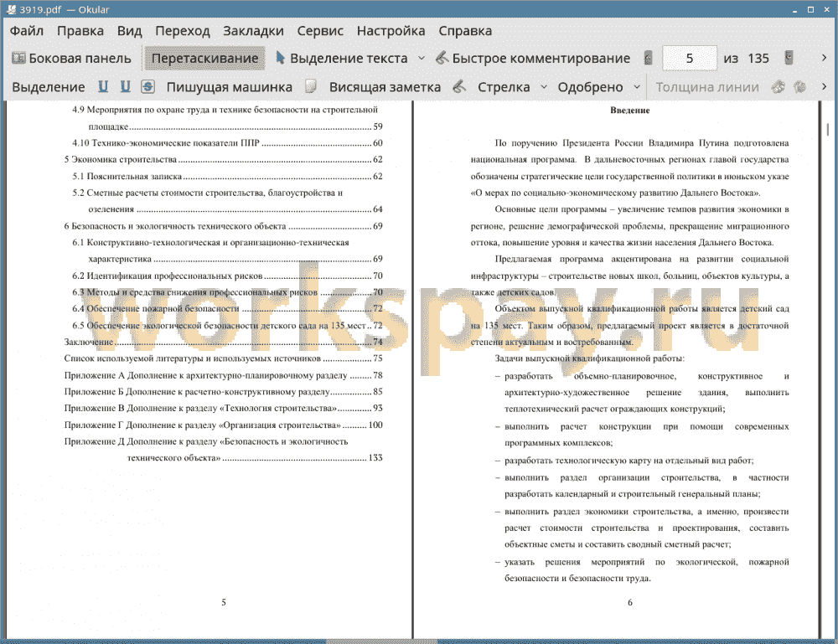This screenshot has width=838, height=644.
Task: Click the line Задачи выпускной квалификационной работы
Action: [589, 358]
